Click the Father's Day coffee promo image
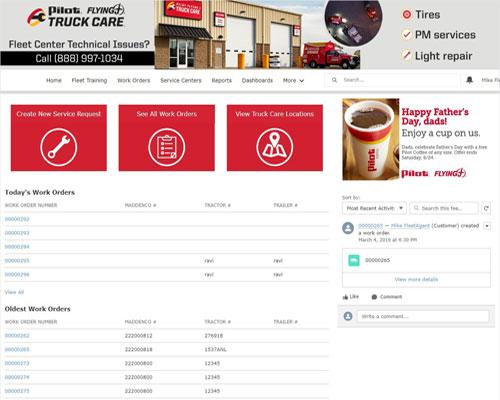Viewport: 500px width, 400px height. pyautogui.click(x=371, y=139)
